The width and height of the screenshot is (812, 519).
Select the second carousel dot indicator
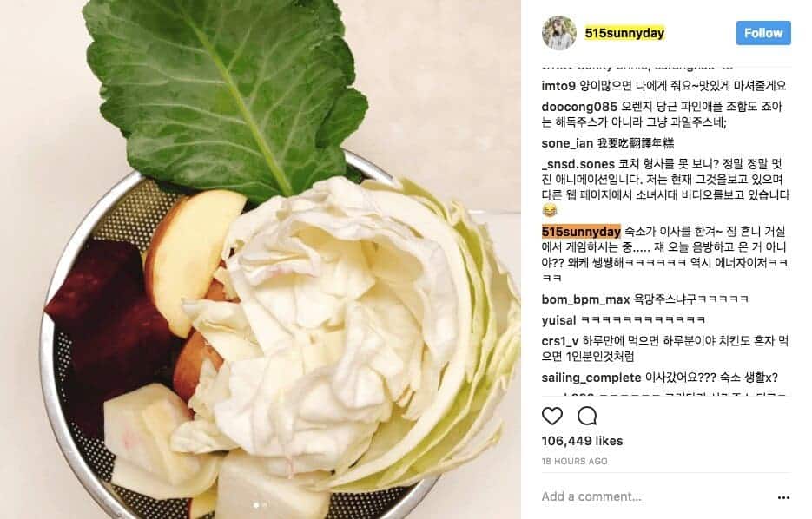pos(265,504)
